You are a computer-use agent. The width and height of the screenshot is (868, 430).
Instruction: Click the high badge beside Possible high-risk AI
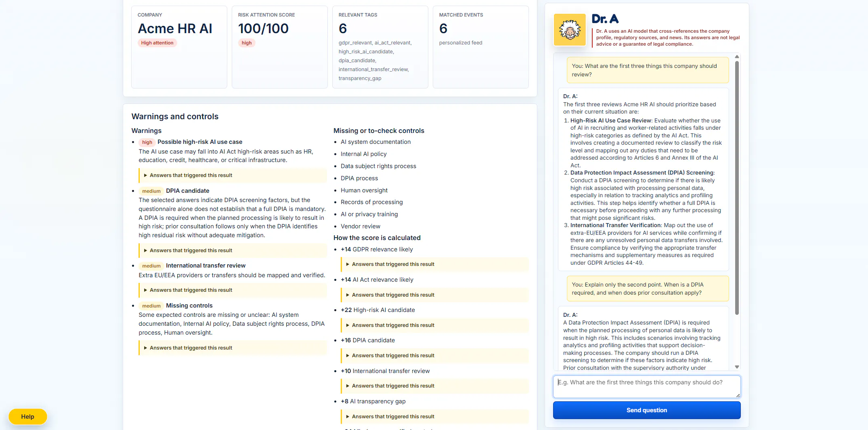click(x=147, y=142)
